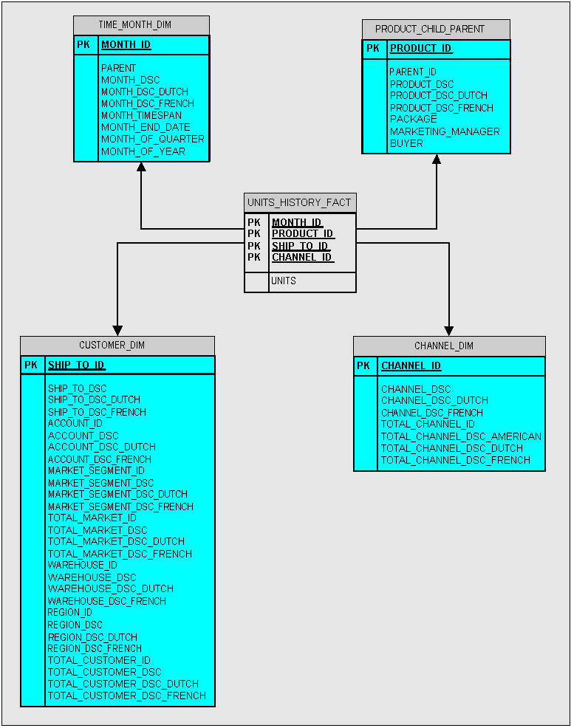Select CHANNEL_ID primary key in CHANNEL_DIM
This screenshot has height=728, width=571.
click(x=411, y=366)
